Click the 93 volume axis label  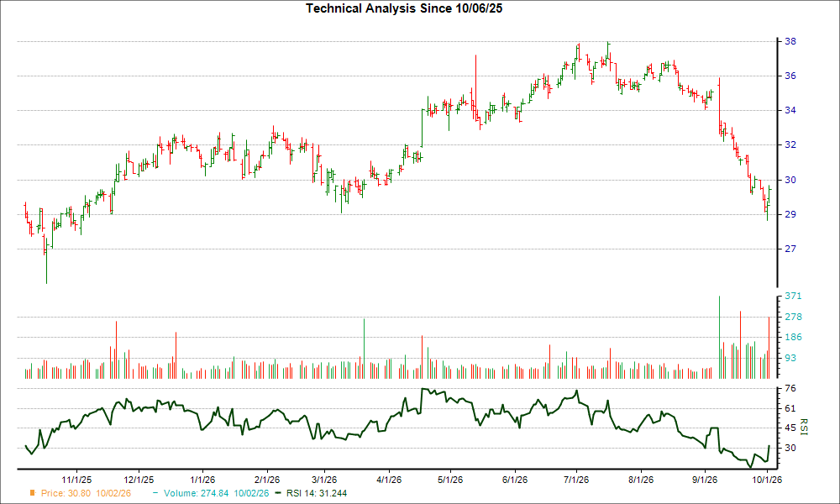[x=790, y=358]
